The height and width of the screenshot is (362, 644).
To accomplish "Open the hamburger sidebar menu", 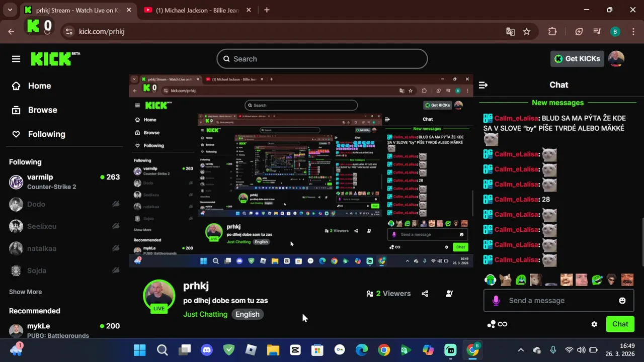I will 16,59.
